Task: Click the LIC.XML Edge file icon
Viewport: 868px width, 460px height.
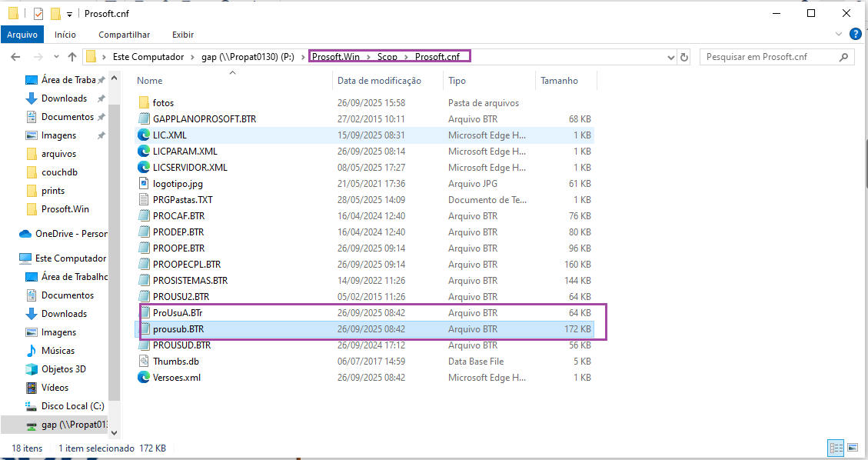Action: coord(144,135)
